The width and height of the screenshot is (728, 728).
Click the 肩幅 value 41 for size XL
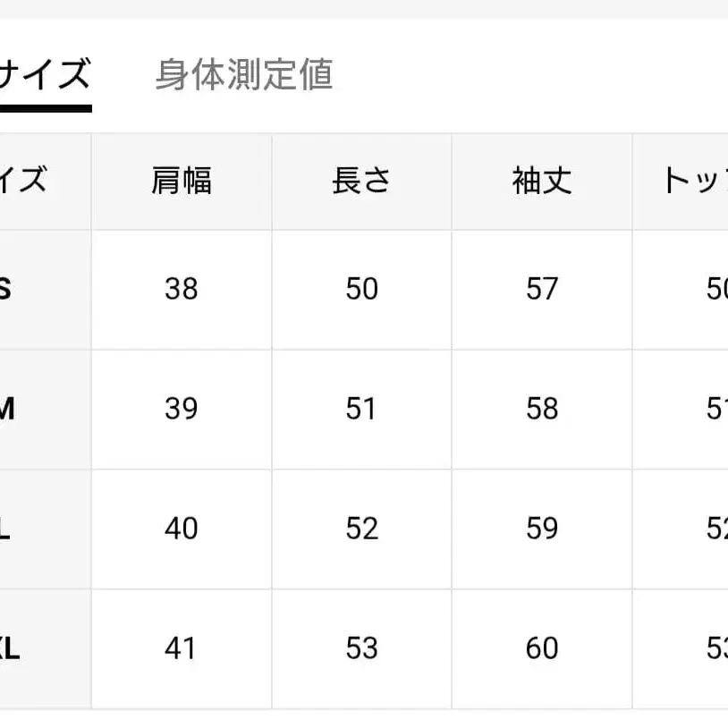[181, 648]
